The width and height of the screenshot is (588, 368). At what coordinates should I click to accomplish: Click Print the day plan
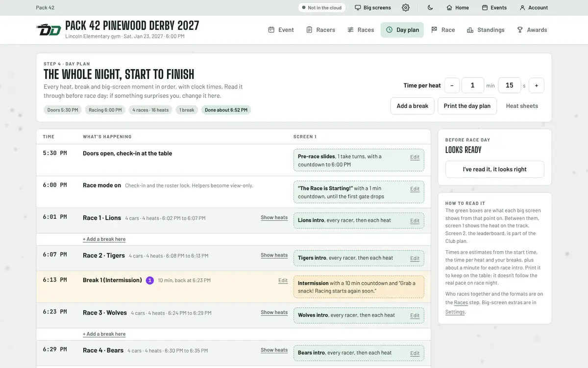coord(467,106)
